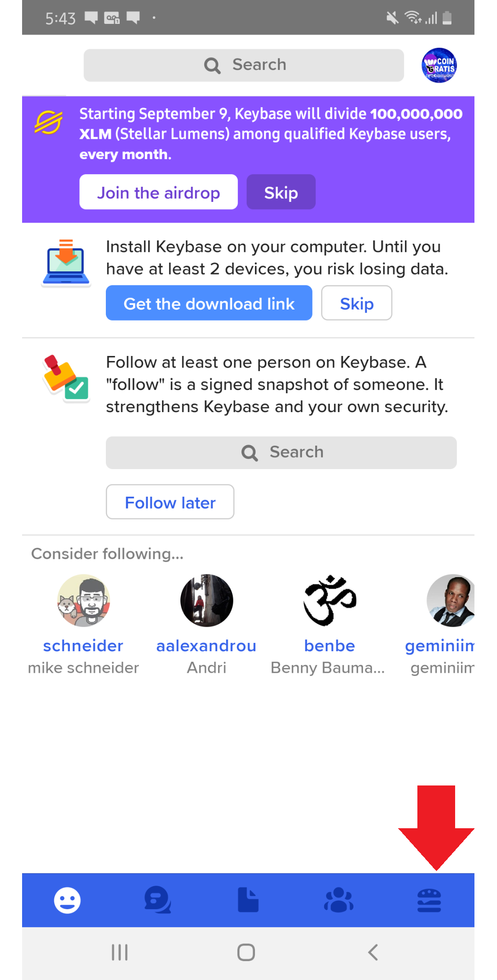Tap Android back navigation button
The width and height of the screenshot is (497, 980).
pyautogui.click(x=373, y=952)
